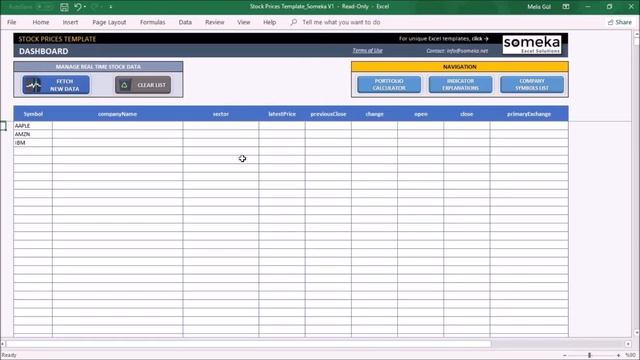Switch to the View tab
The width and height of the screenshot is (640, 360).
coord(244,22)
